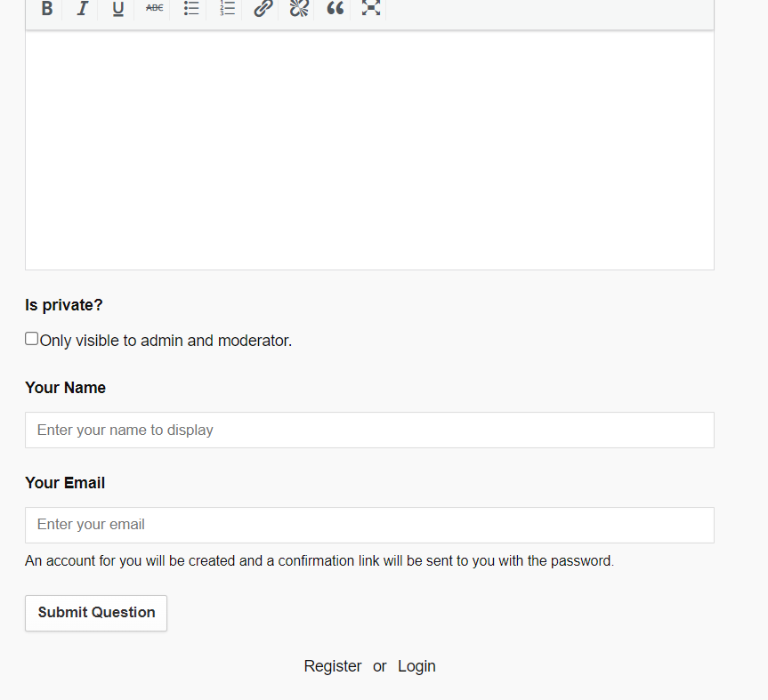Insert a hyperlink
Viewport: 768px width, 700px height.
click(263, 9)
